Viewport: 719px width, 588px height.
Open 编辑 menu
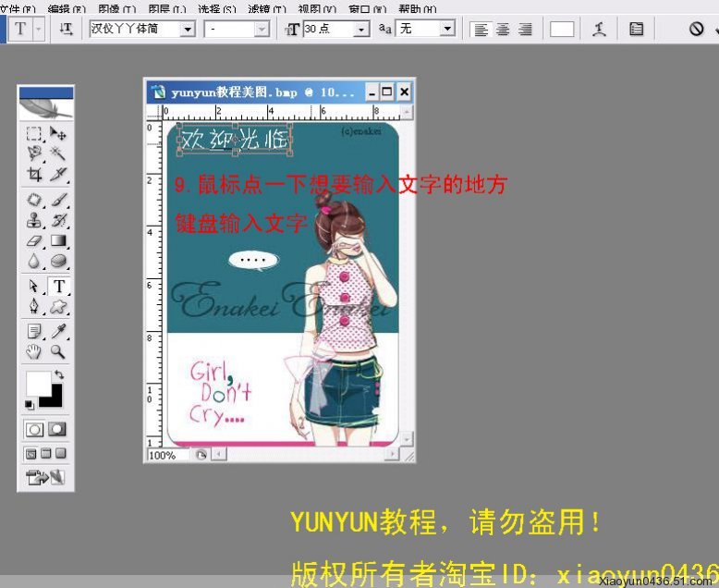click(x=67, y=8)
